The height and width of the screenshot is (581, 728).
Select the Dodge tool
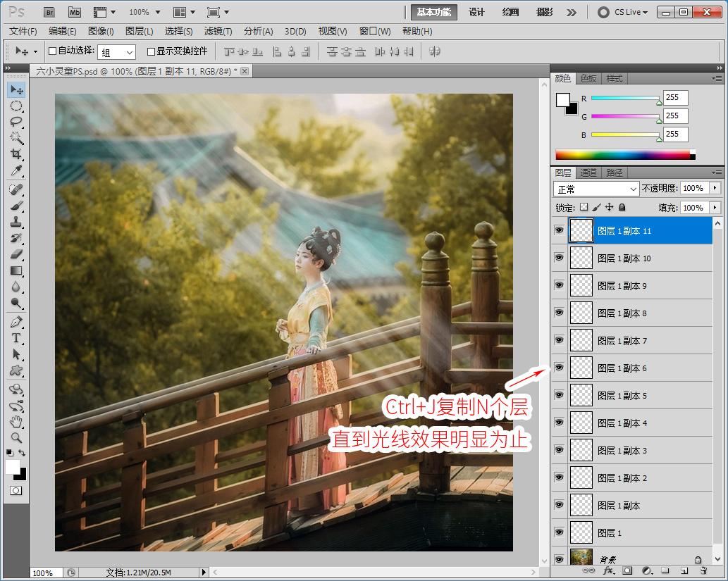(16, 303)
